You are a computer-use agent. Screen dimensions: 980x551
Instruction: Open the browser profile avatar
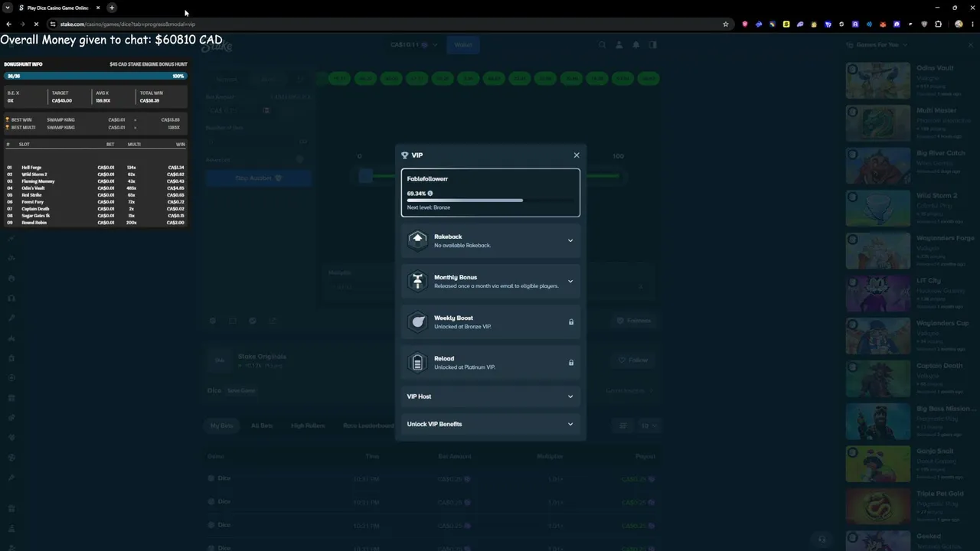959,24
